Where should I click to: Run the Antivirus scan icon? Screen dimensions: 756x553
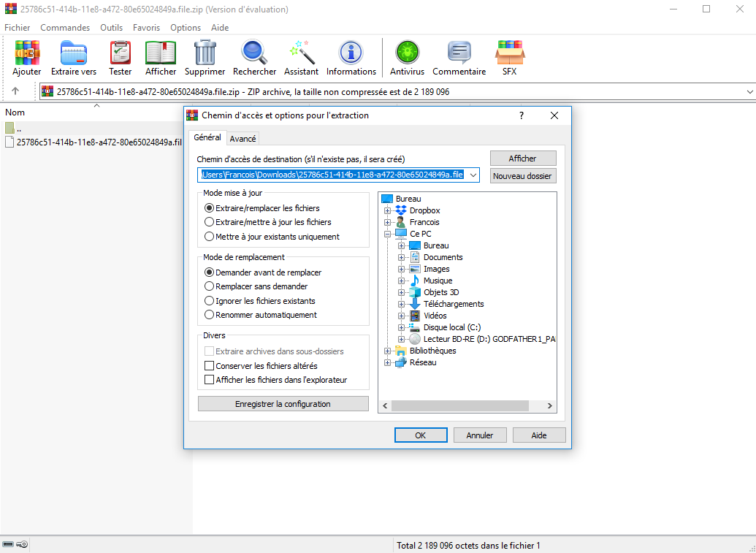(x=407, y=53)
